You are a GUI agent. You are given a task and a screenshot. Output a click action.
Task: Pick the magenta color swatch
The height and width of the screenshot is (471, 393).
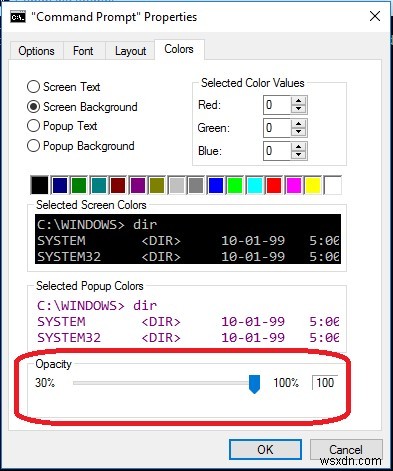(x=293, y=185)
